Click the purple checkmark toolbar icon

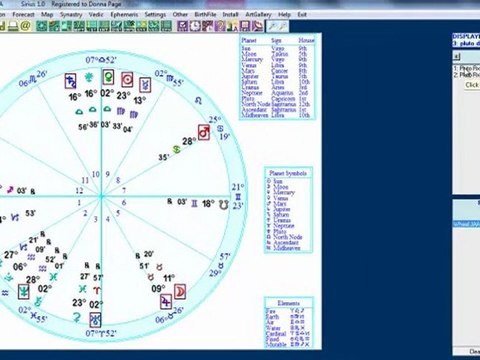(182, 26)
